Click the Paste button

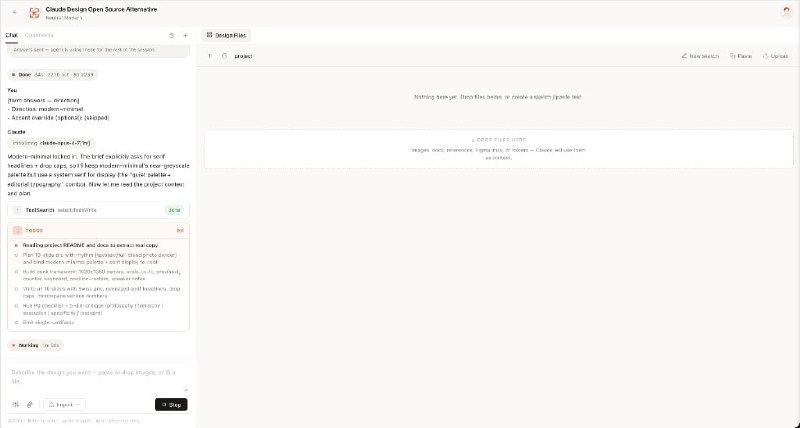[740, 56]
